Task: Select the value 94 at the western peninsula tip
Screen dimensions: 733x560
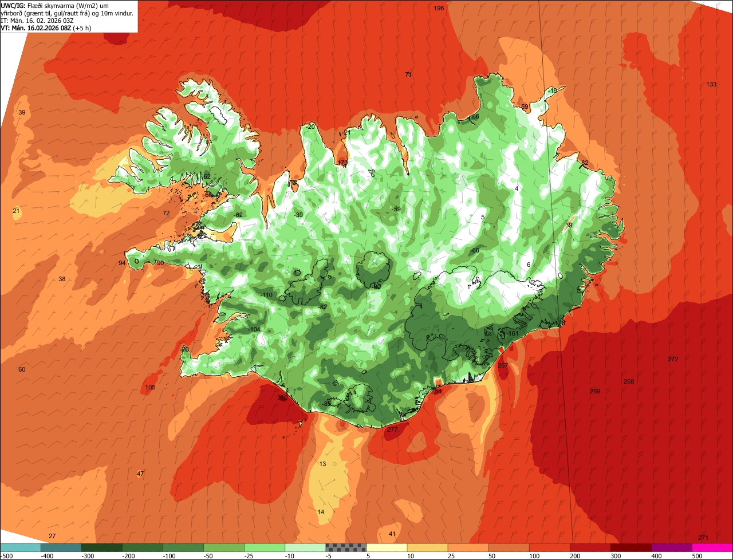Action: click(122, 263)
